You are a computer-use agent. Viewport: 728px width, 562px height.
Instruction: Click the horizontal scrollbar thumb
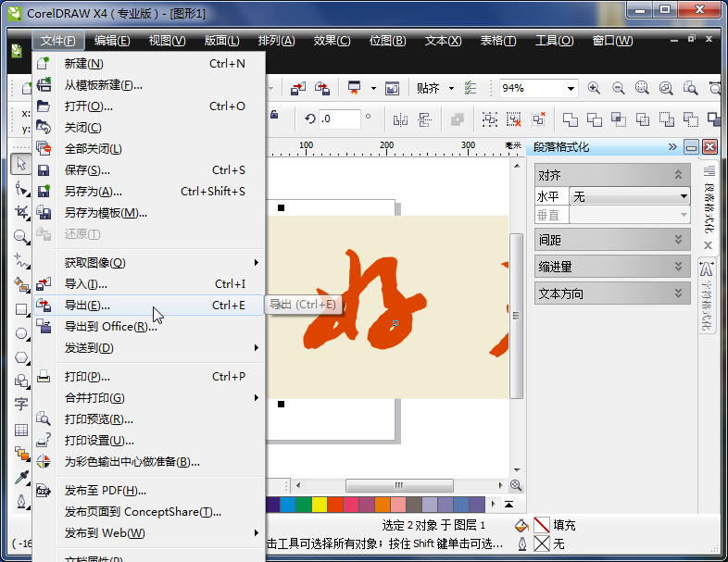pyautogui.click(x=399, y=485)
